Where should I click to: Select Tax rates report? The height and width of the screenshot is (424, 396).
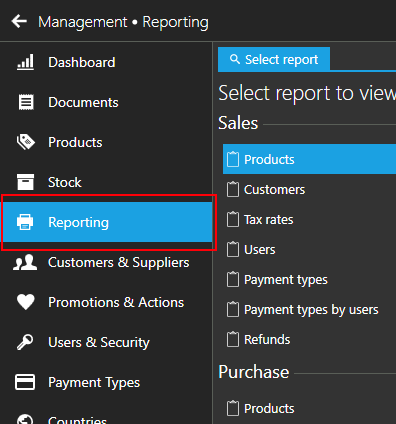coord(309,219)
